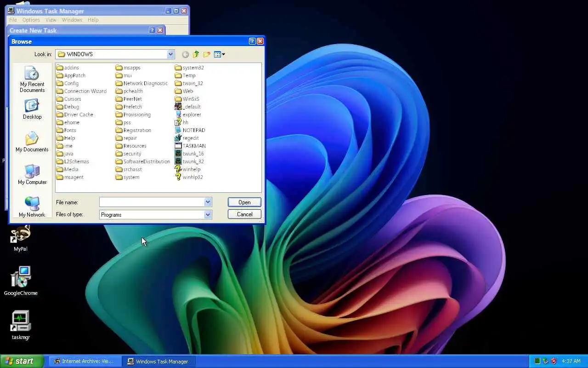Viewport: 588px width, 368px height.
Task: Select the NOTEPAD application
Action: (190, 130)
